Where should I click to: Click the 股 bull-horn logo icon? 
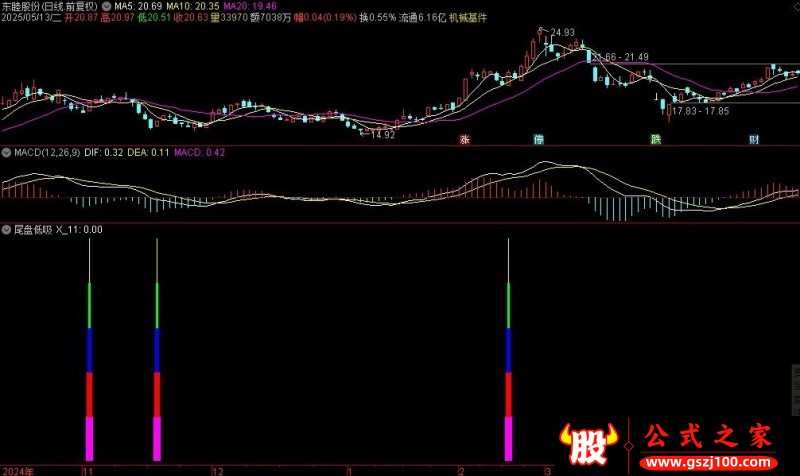tap(589, 444)
